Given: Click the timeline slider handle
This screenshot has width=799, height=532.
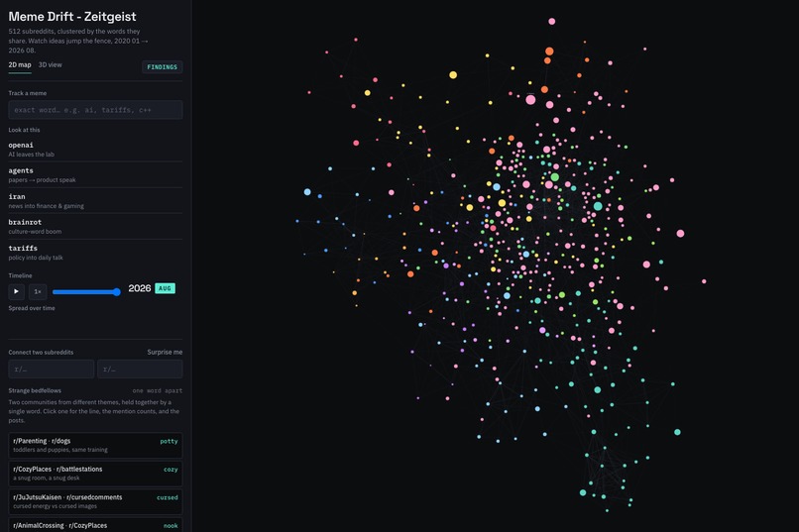Looking at the screenshot, I should click(117, 291).
